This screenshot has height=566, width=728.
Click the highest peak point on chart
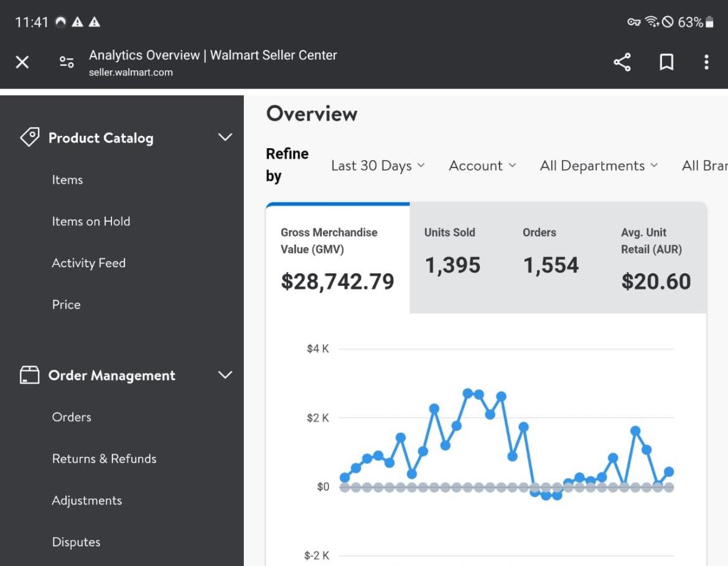point(468,394)
